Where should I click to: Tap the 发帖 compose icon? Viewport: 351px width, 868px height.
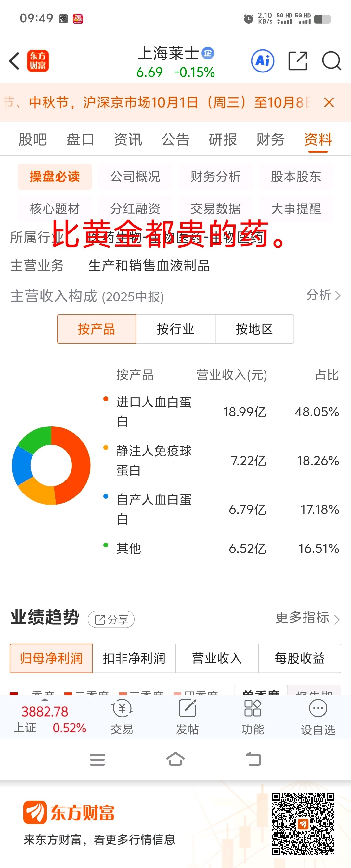[187, 709]
